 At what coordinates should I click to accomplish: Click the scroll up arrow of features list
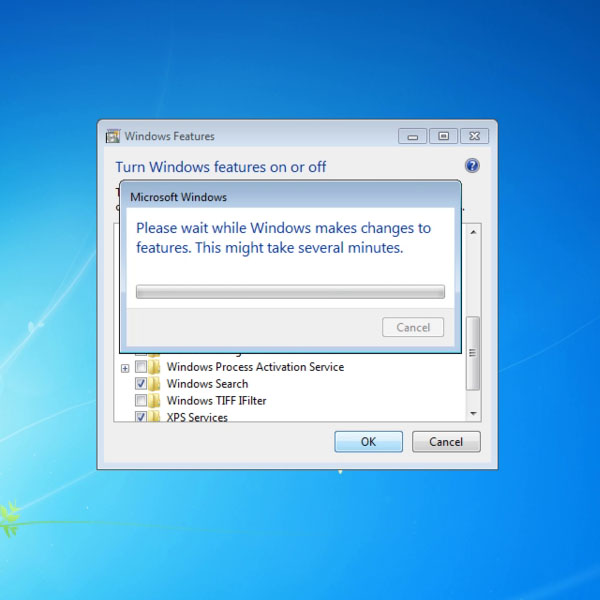(473, 232)
